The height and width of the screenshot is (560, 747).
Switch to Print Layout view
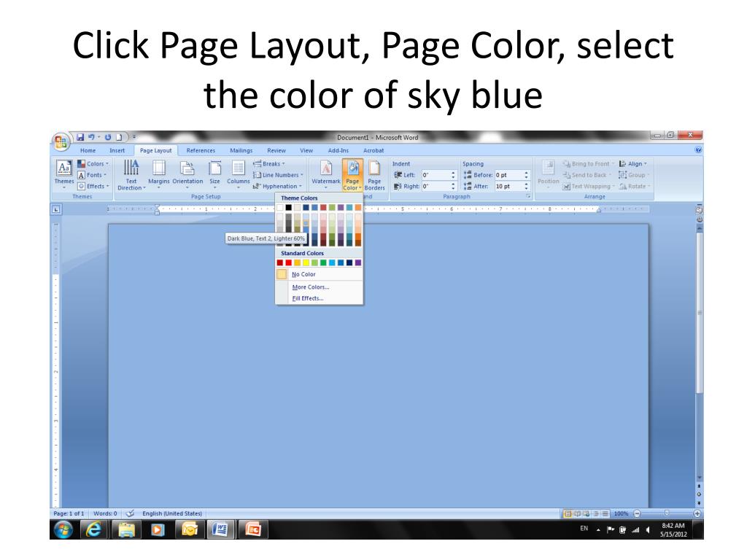(x=568, y=514)
